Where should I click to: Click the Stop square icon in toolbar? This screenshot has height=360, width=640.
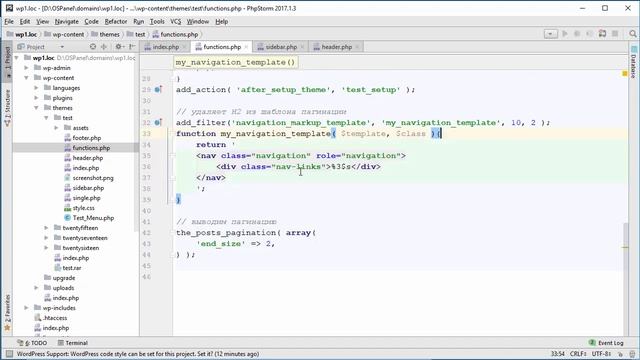pos(615,34)
